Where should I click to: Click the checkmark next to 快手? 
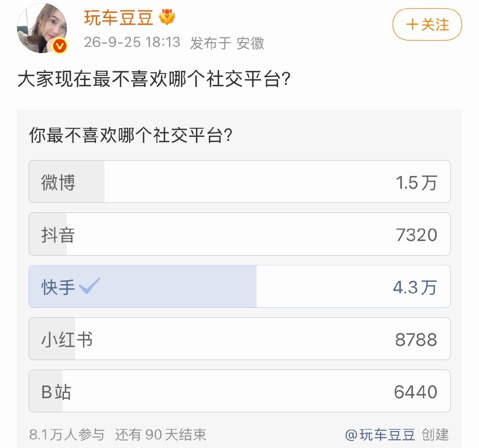pos(90,285)
